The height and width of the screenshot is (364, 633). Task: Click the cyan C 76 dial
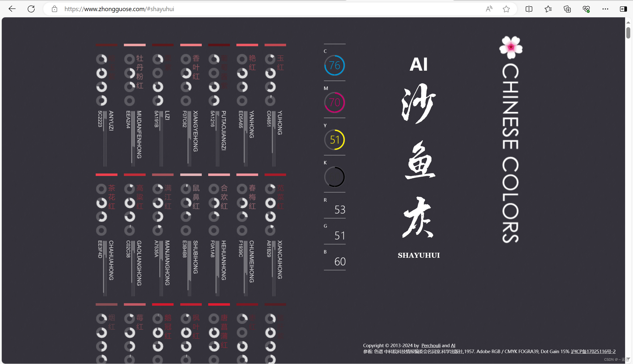[334, 65]
